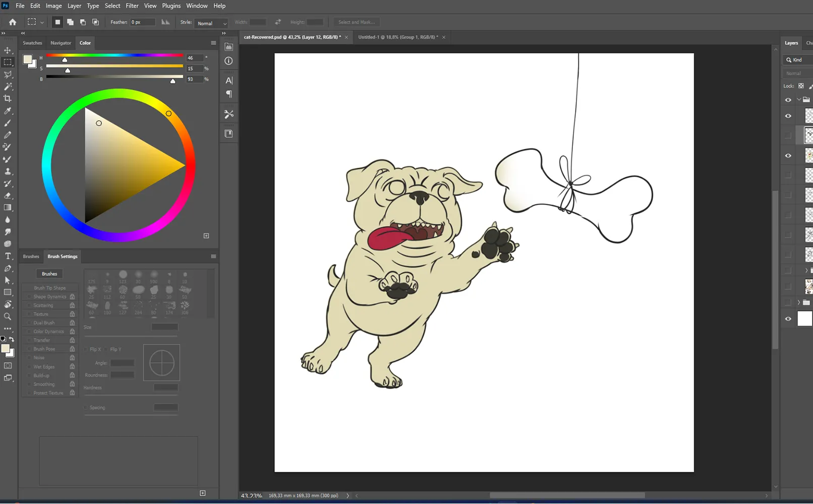
Task: Switch to the Navigator tab
Action: pos(61,43)
